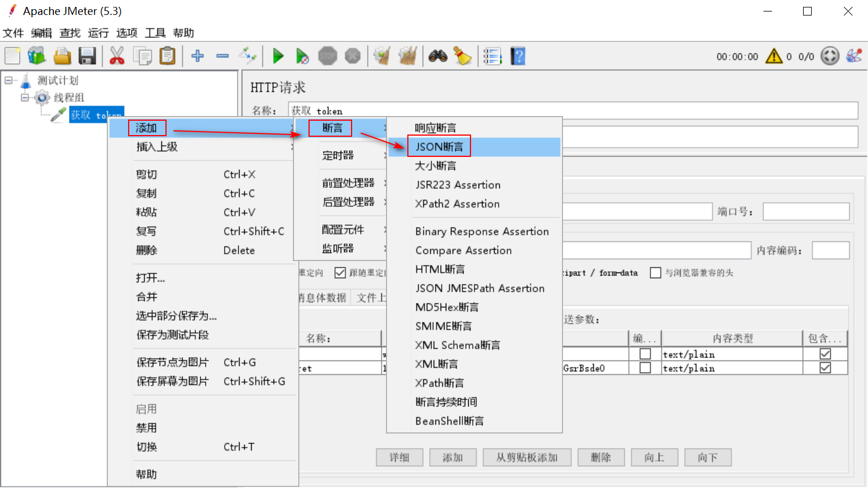Click the clipboard Paste toolbar icon
This screenshot has width=868, height=488.
coord(167,56)
